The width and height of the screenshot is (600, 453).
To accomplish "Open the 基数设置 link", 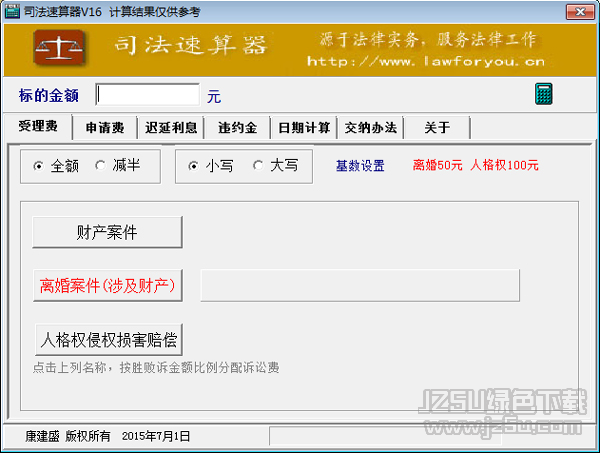I will pyautogui.click(x=360, y=166).
